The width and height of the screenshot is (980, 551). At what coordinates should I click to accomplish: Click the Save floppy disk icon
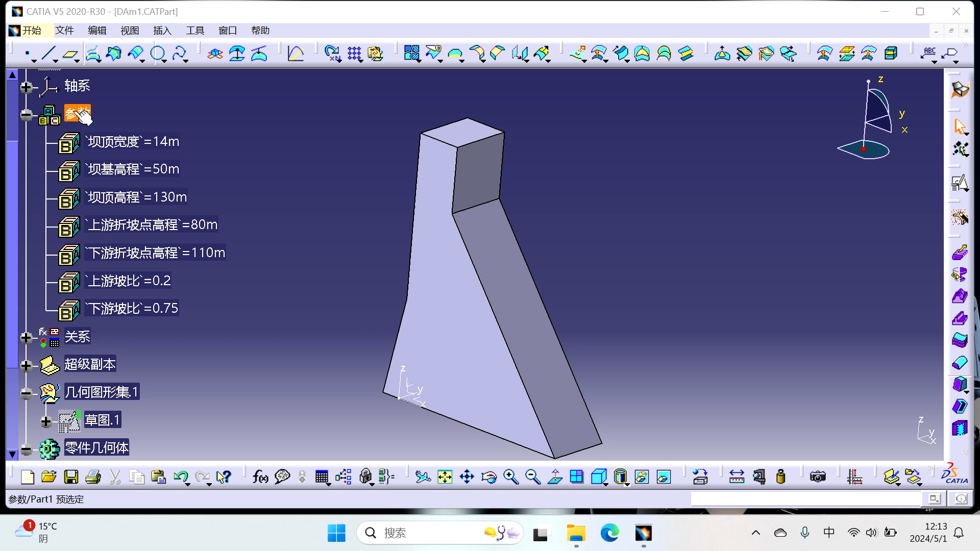click(x=71, y=477)
